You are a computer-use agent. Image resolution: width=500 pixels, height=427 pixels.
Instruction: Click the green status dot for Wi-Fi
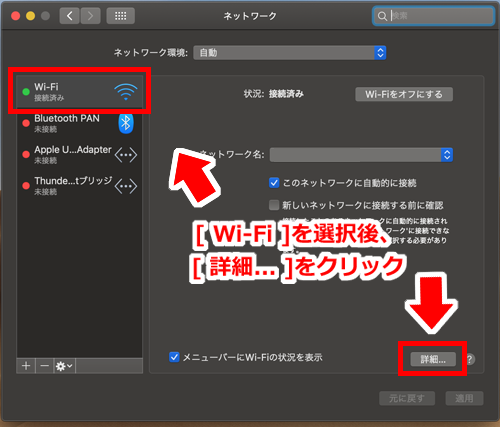click(x=26, y=92)
